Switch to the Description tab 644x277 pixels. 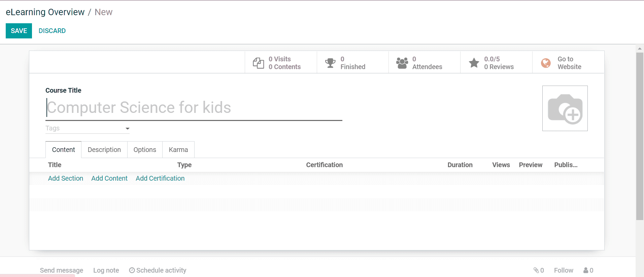click(104, 150)
